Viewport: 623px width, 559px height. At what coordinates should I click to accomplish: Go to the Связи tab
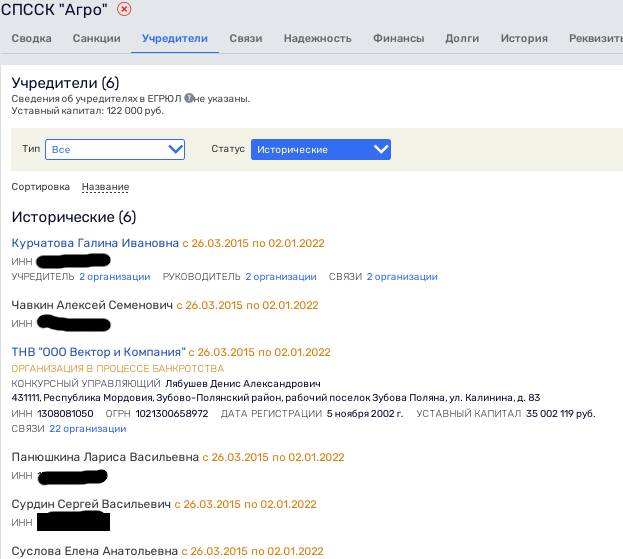(x=246, y=39)
